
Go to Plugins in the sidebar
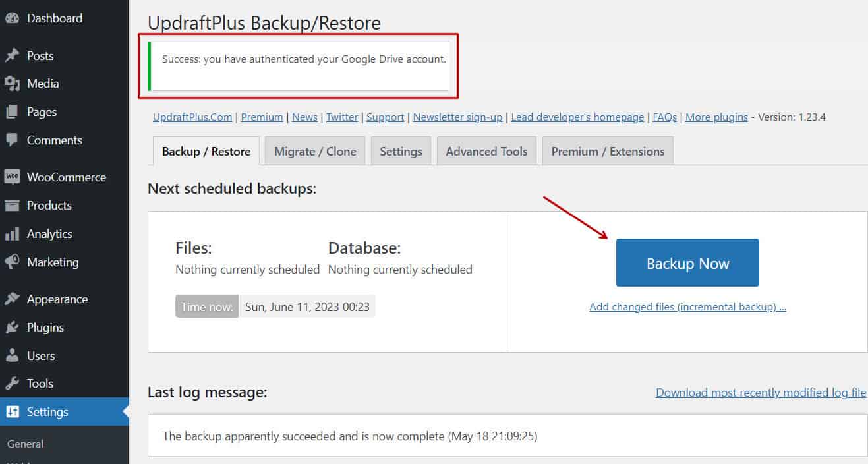(65, 328)
